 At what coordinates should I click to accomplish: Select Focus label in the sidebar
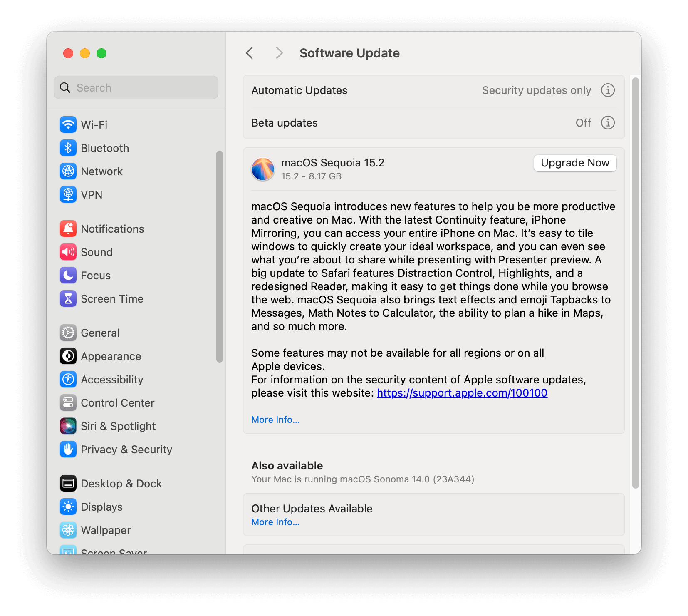click(96, 276)
